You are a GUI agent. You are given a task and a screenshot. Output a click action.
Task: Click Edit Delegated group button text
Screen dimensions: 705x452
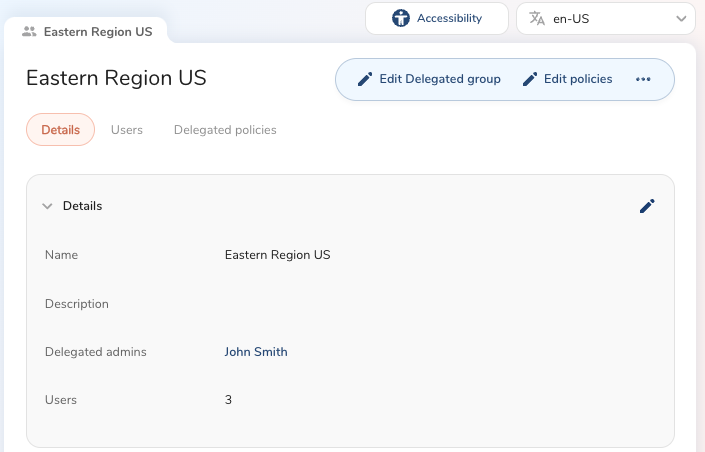click(x=440, y=79)
